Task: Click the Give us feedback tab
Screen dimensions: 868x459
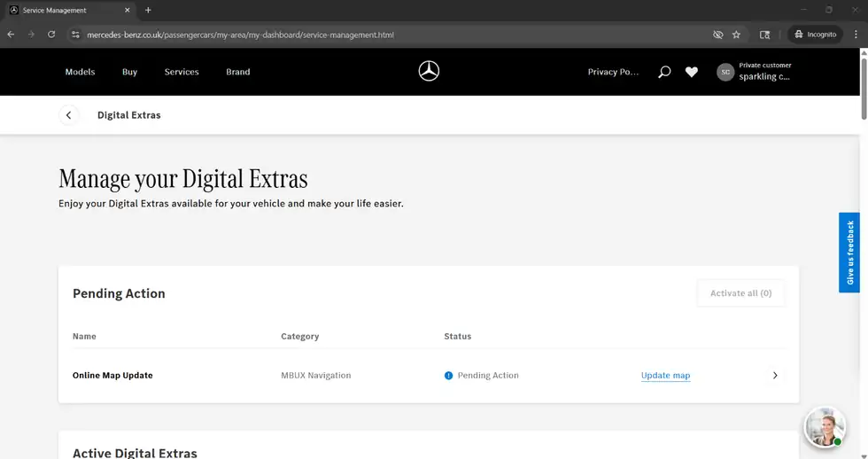Action: (x=849, y=253)
